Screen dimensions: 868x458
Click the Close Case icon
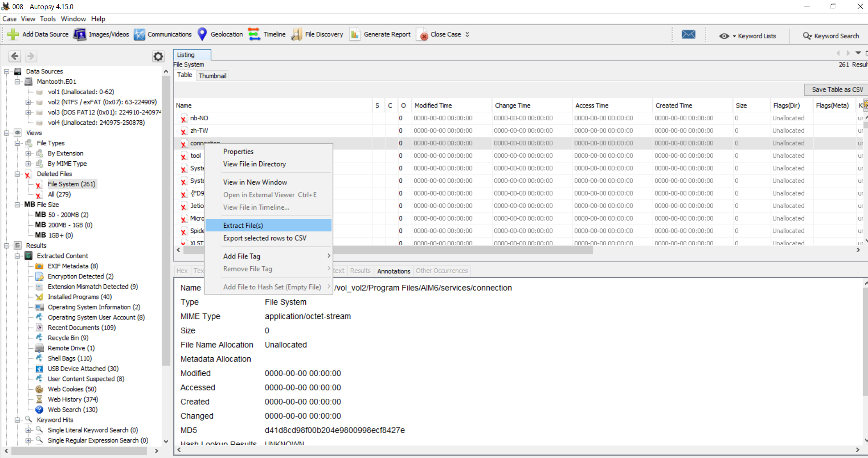[x=422, y=34]
